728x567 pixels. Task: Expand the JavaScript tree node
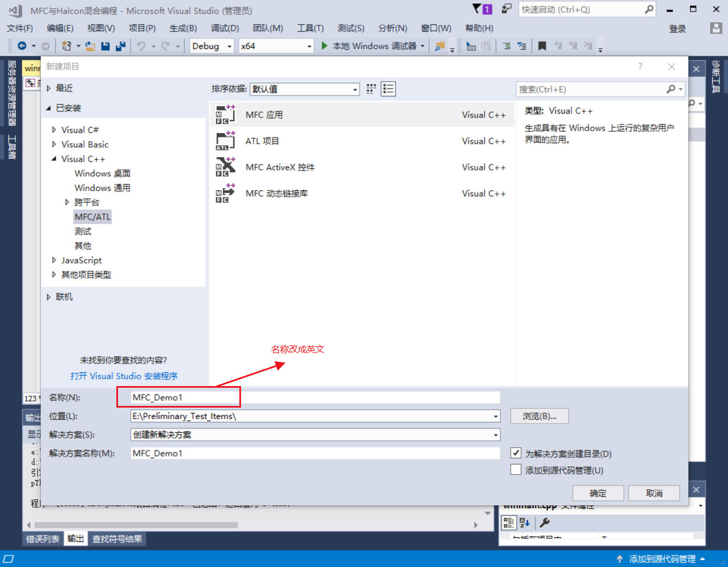click(x=54, y=260)
